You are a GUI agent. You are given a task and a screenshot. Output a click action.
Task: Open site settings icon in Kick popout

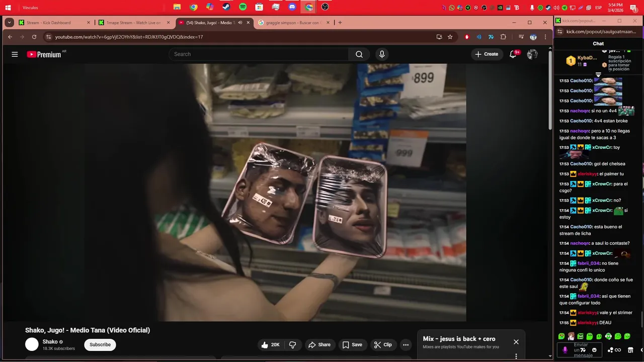(x=560, y=31)
